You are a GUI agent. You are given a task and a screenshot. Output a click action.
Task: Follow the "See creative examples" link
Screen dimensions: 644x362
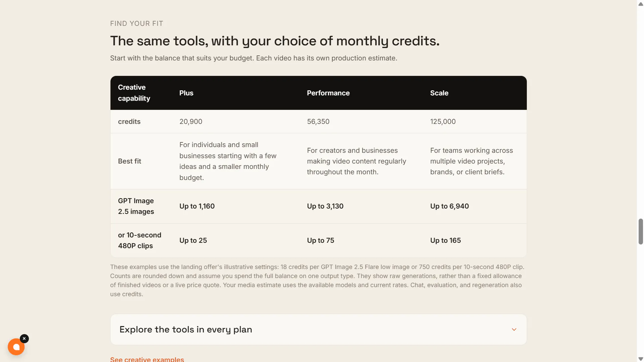tap(147, 359)
